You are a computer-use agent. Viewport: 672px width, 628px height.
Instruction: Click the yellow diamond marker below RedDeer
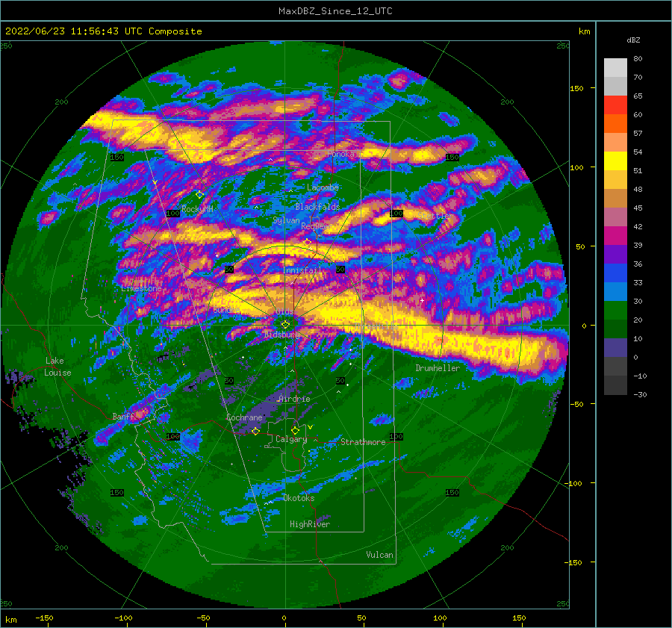[307, 243]
